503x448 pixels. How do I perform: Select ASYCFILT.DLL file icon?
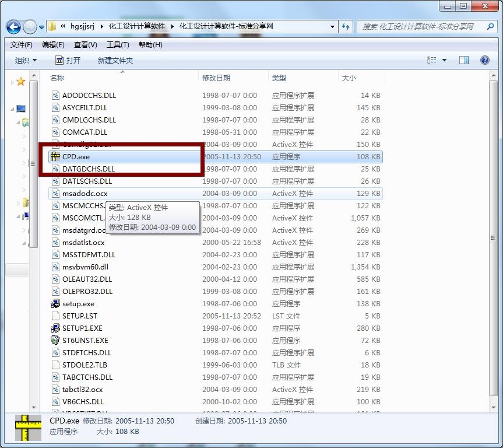pos(55,107)
